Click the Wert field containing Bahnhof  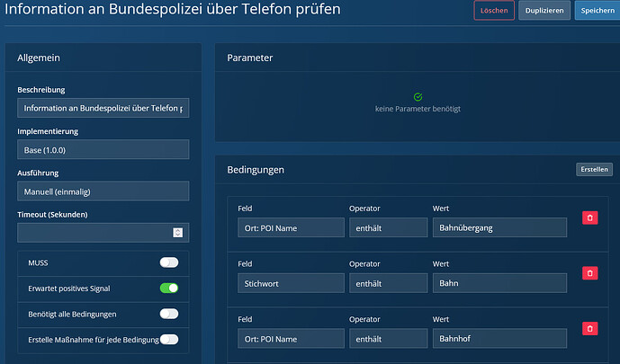coord(499,338)
